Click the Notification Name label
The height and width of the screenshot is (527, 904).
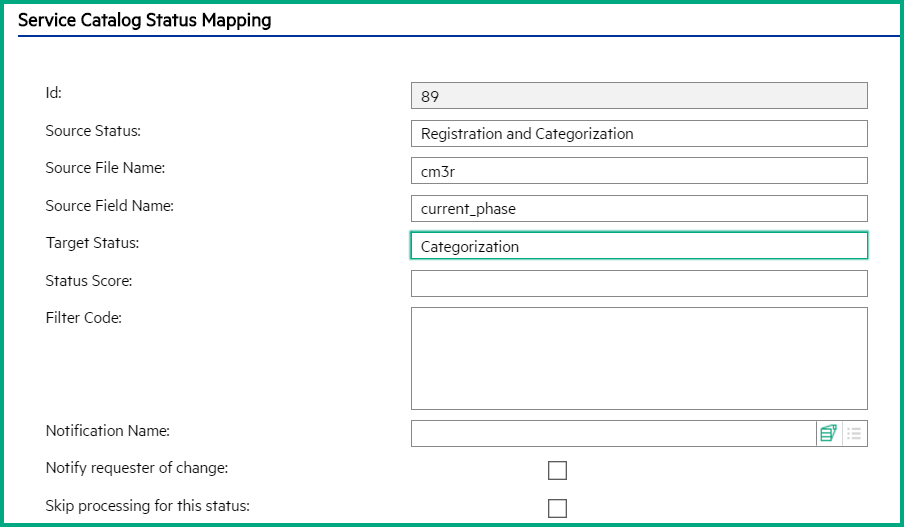108,431
